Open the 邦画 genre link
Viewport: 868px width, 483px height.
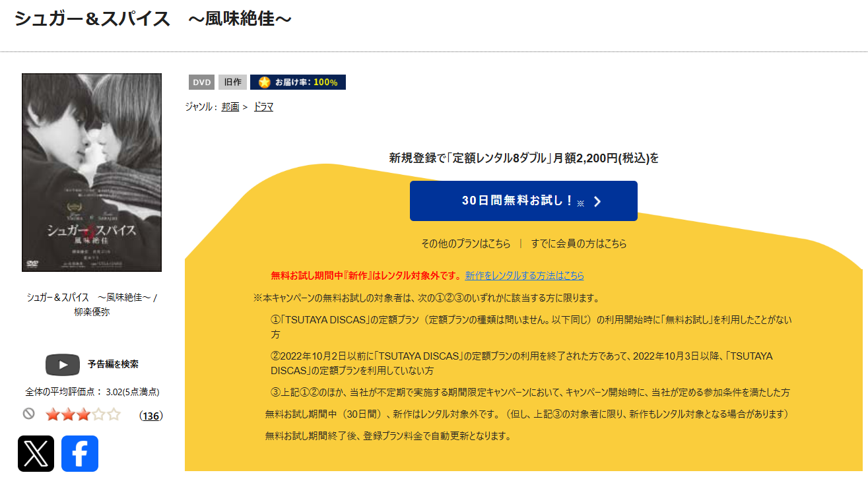[230, 106]
